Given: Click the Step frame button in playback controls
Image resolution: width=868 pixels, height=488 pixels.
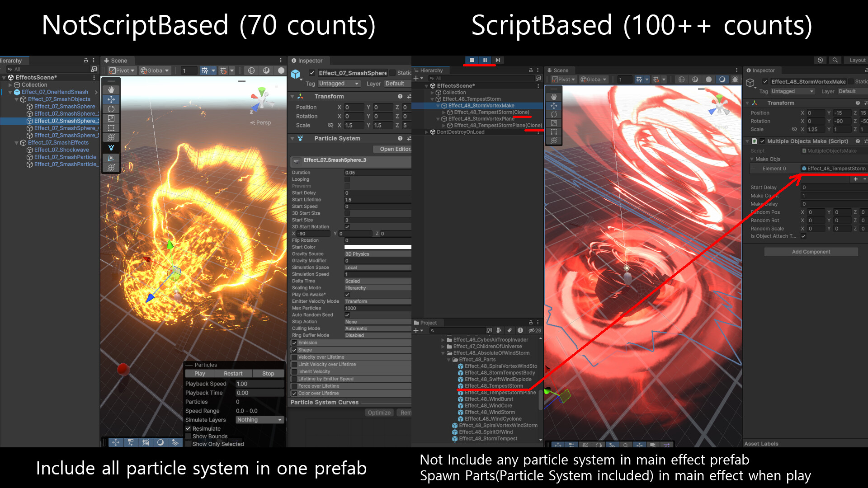Looking at the screenshot, I should 498,60.
